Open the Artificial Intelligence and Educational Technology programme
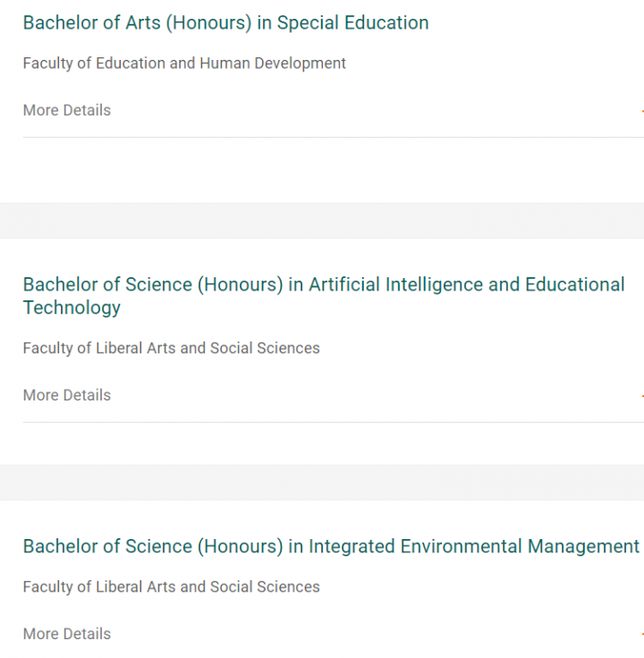 coord(323,285)
